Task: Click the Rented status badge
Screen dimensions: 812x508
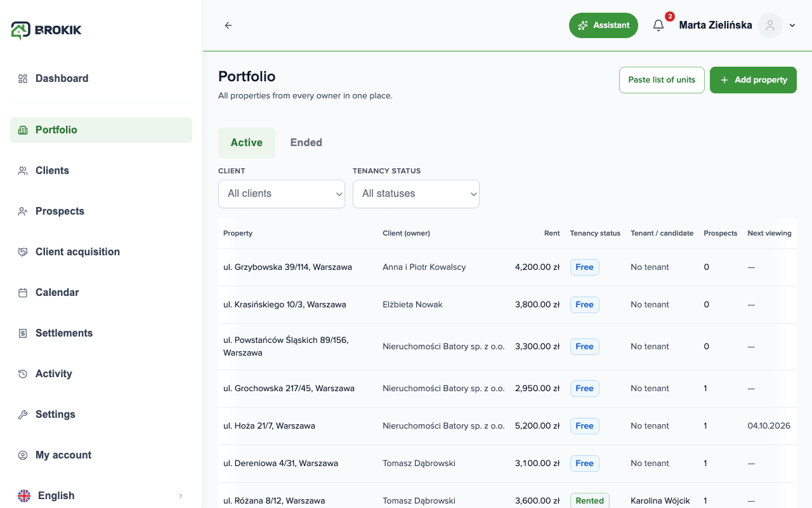Action: coord(589,500)
